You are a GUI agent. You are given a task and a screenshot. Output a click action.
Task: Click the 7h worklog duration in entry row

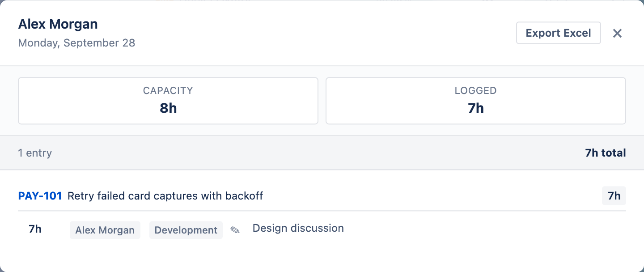pyautogui.click(x=35, y=229)
